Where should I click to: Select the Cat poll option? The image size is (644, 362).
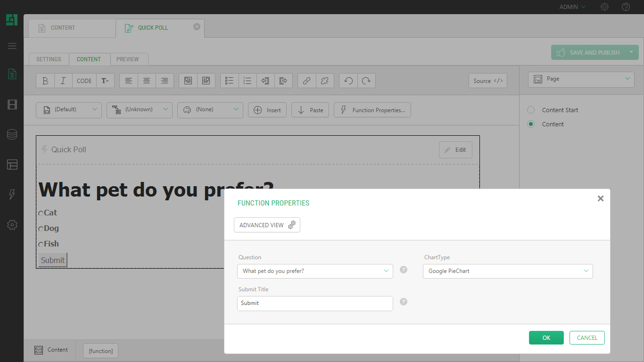(41, 214)
